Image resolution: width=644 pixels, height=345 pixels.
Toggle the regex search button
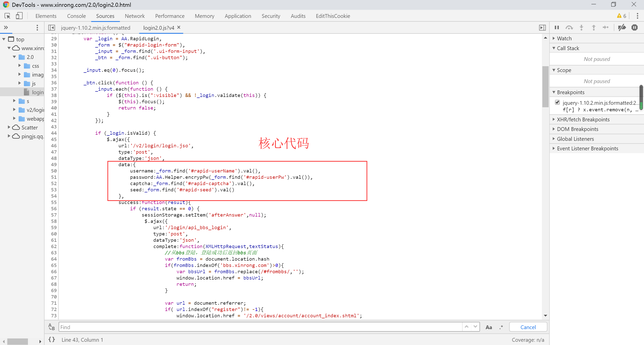(x=501, y=327)
